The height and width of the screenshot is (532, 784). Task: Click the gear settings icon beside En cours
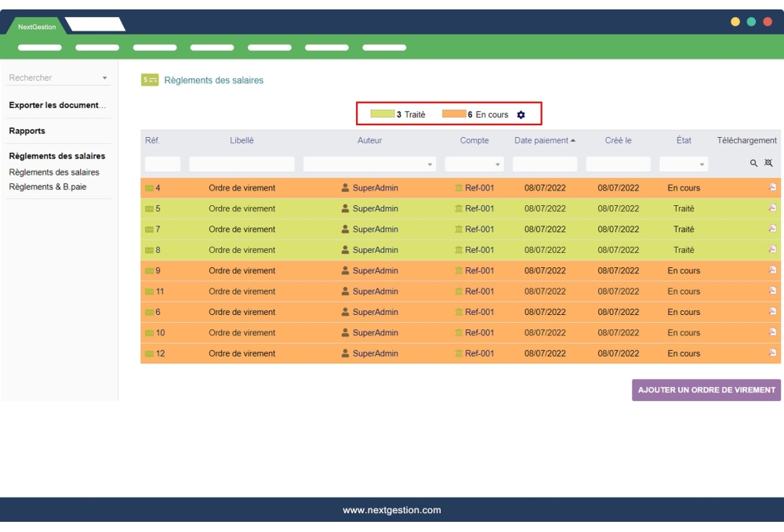pos(521,114)
